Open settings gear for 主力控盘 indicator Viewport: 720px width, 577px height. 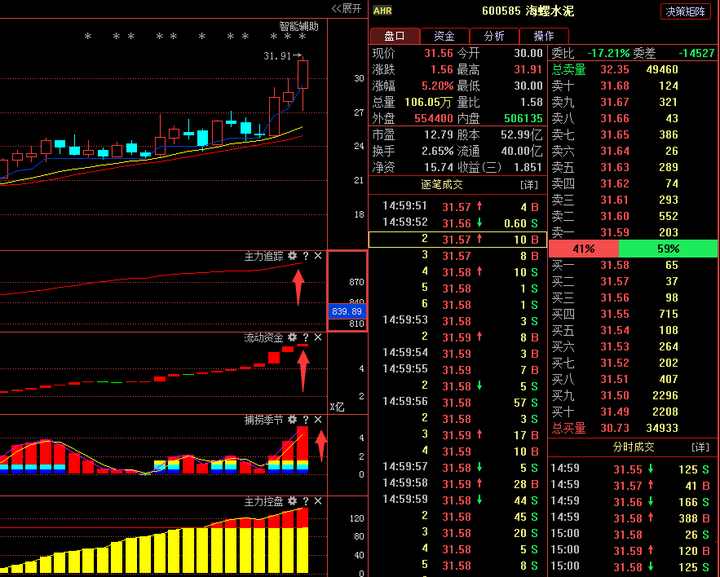click(x=292, y=501)
